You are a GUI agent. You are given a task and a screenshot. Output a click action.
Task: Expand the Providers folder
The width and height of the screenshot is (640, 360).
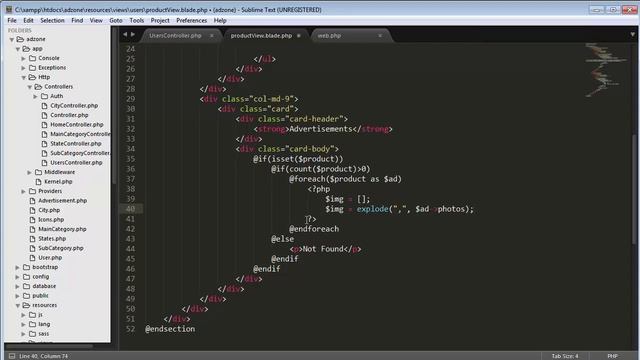point(24,191)
